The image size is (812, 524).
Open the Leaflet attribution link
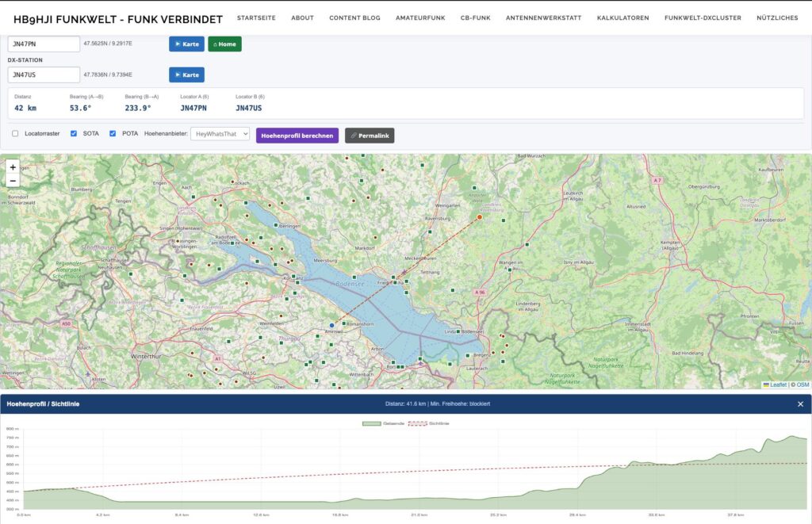coord(778,384)
